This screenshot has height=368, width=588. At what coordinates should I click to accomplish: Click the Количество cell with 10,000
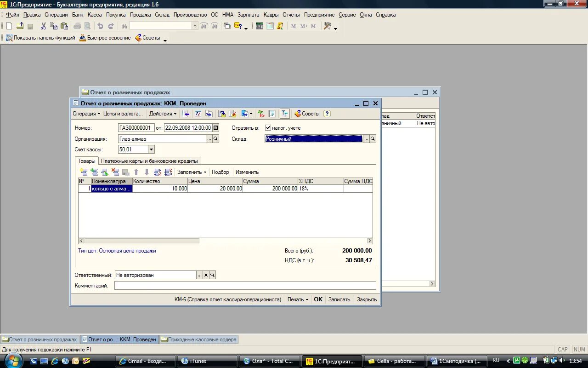click(x=160, y=189)
